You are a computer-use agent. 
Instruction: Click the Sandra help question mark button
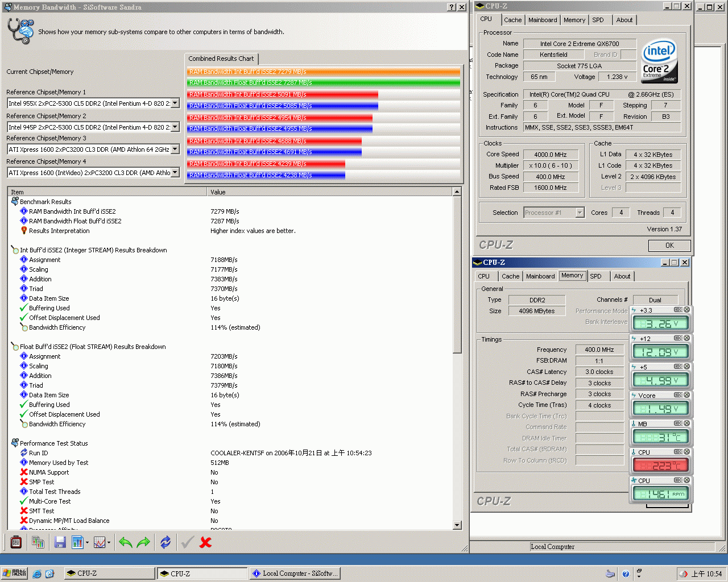(452, 7)
